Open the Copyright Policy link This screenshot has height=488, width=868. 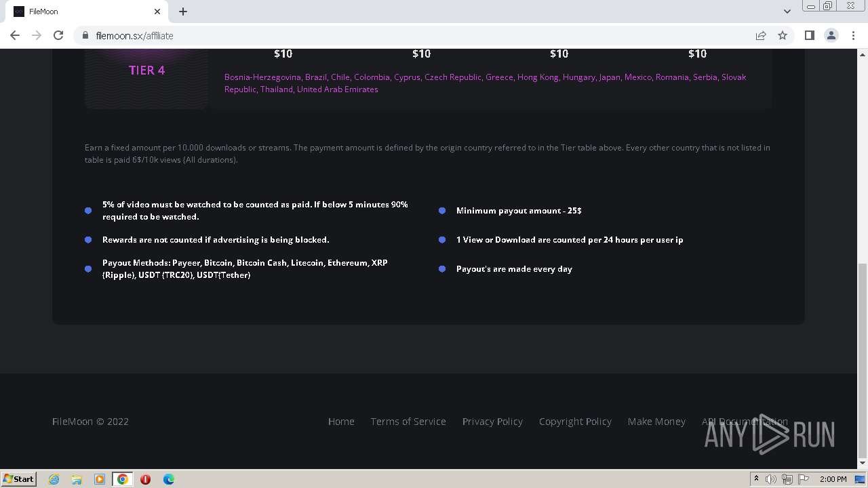click(x=575, y=422)
